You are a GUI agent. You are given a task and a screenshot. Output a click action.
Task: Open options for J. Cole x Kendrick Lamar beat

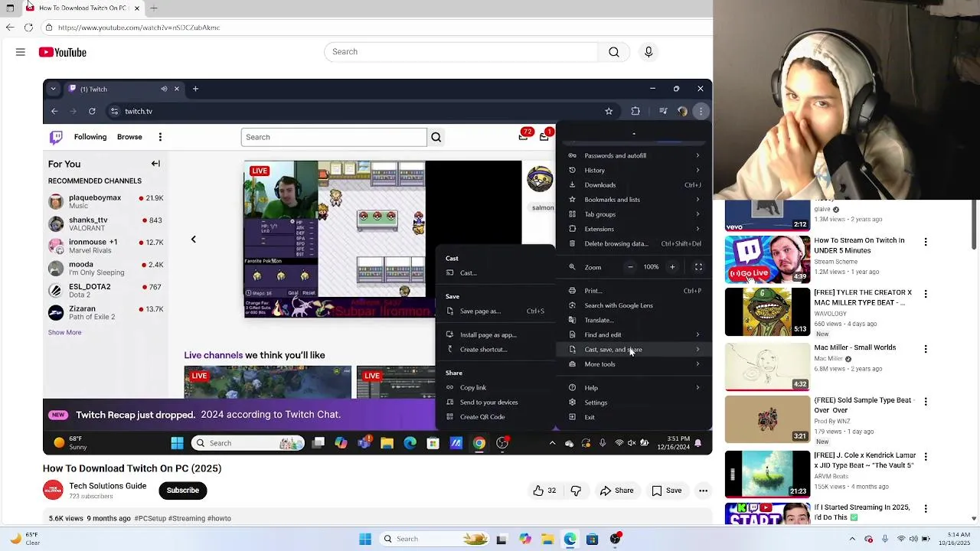tap(926, 457)
